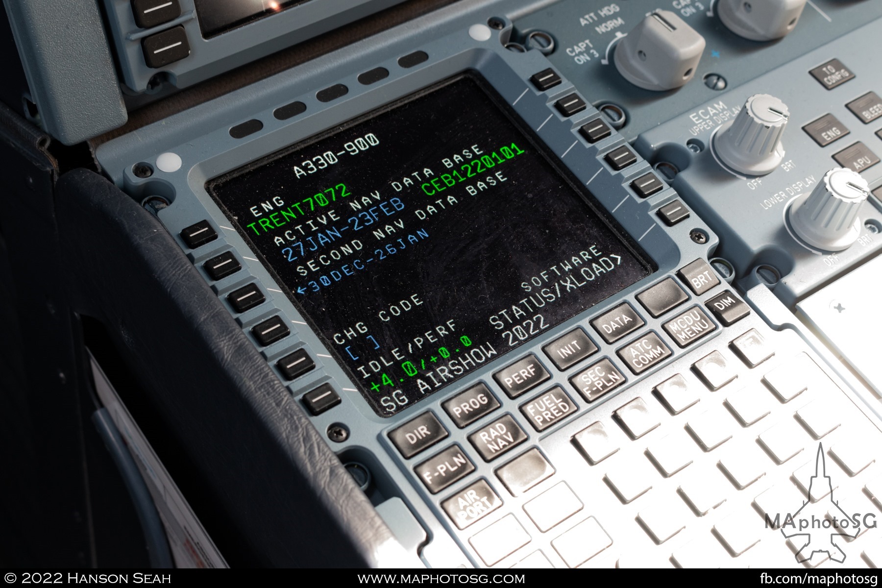The width and height of the screenshot is (882, 588).
Task: Push left line select key beside 30DEC-26JAN
Action: point(246,297)
